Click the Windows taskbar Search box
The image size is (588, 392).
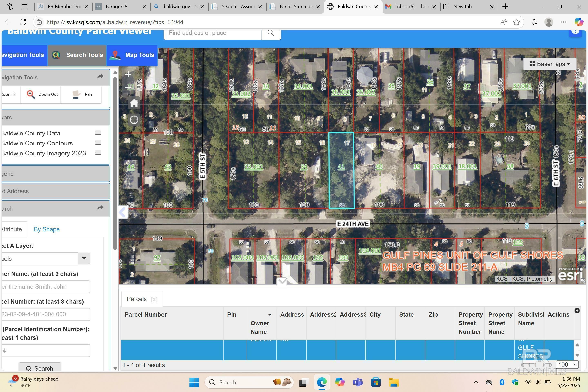249,382
